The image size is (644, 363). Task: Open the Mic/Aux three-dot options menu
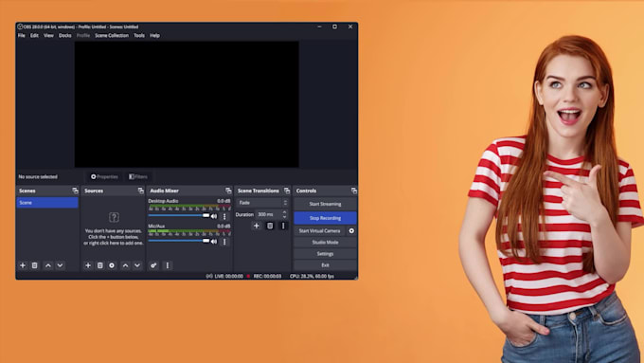pyautogui.click(x=224, y=242)
